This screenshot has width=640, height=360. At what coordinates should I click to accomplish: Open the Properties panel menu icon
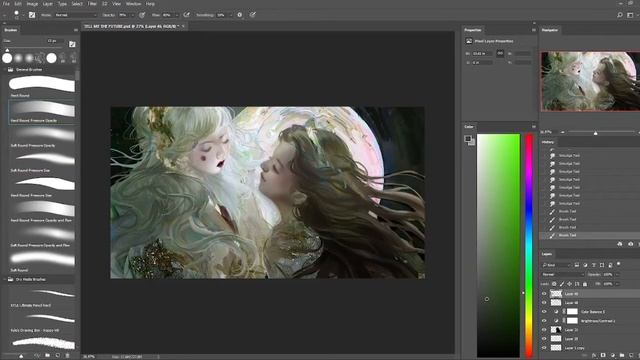click(x=533, y=30)
